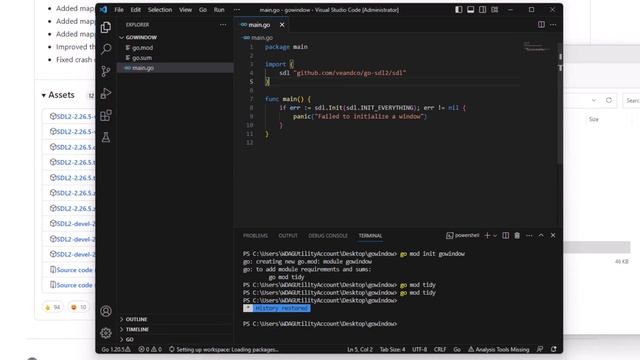Toggle primary side bar layout icon
Screen dimensions: 640x360
(459, 9)
